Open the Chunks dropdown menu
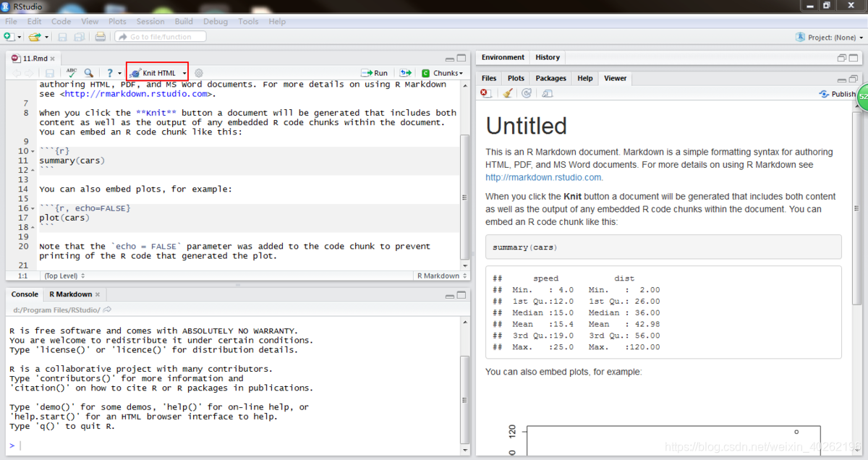868x460 pixels. [442, 73]
